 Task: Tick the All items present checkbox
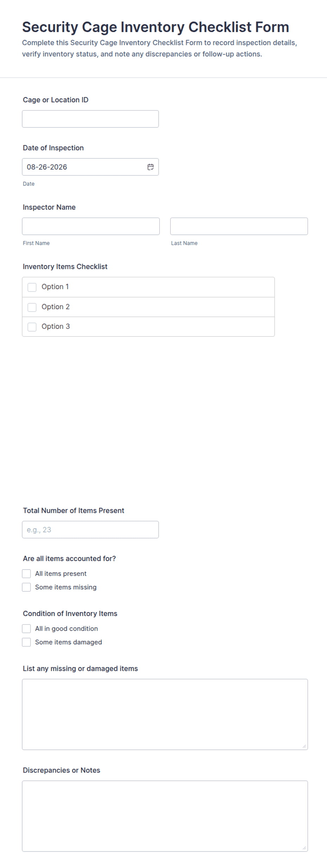tap(26, 574)
